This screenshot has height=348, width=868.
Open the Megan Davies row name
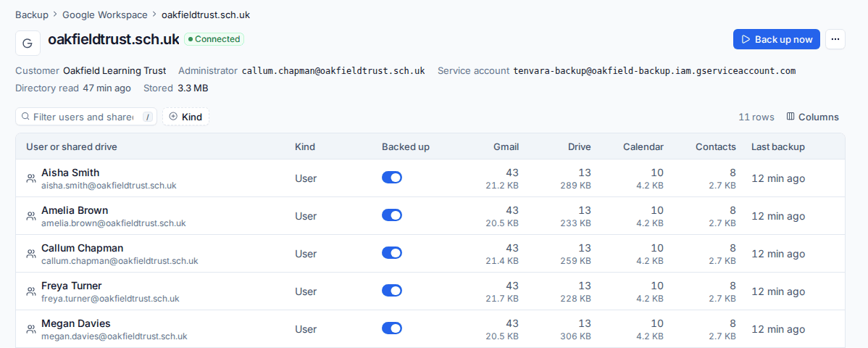(76, 323)
